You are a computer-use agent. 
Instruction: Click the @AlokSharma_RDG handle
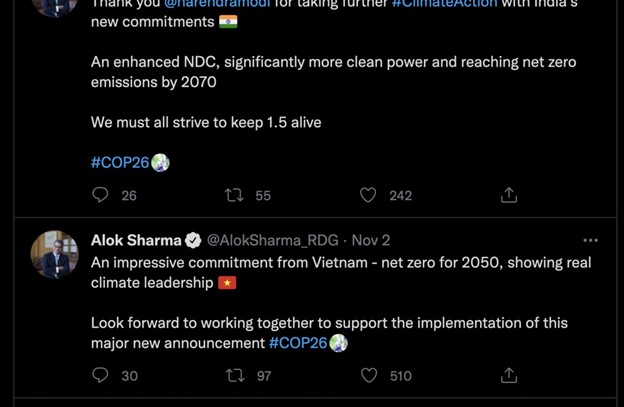pos(273,240)
